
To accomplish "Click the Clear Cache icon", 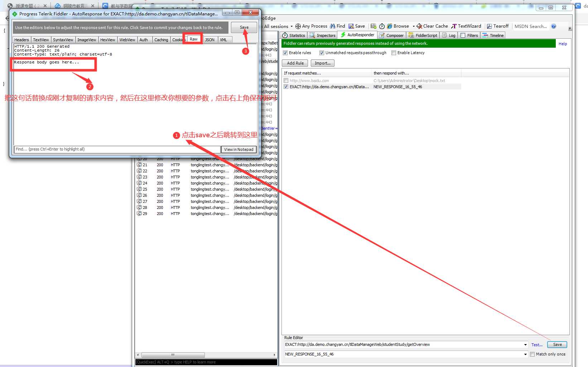I will (419, 26).
